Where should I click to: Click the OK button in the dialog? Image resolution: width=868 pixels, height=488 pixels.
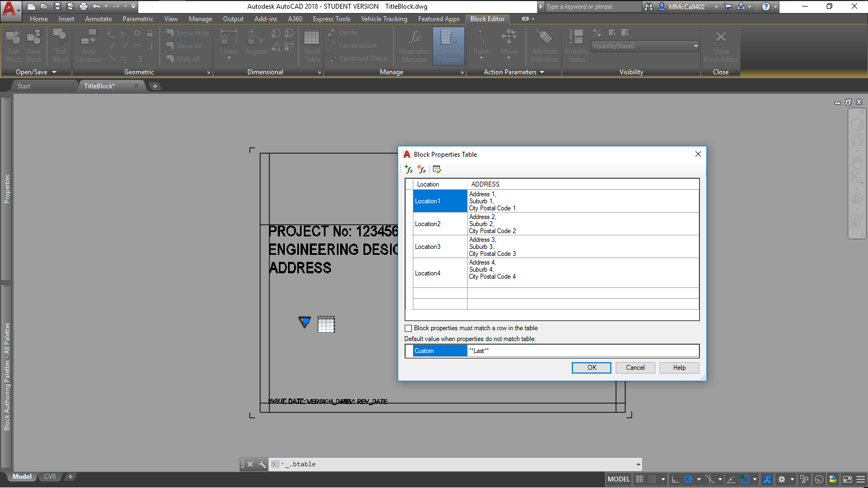(x=591, y=368)
